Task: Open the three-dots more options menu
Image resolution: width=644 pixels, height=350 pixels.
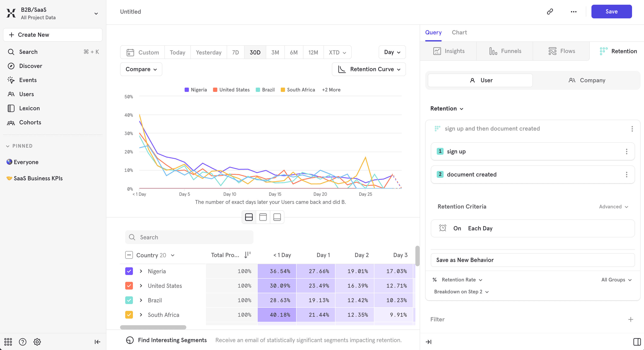Action: point(573,12)
